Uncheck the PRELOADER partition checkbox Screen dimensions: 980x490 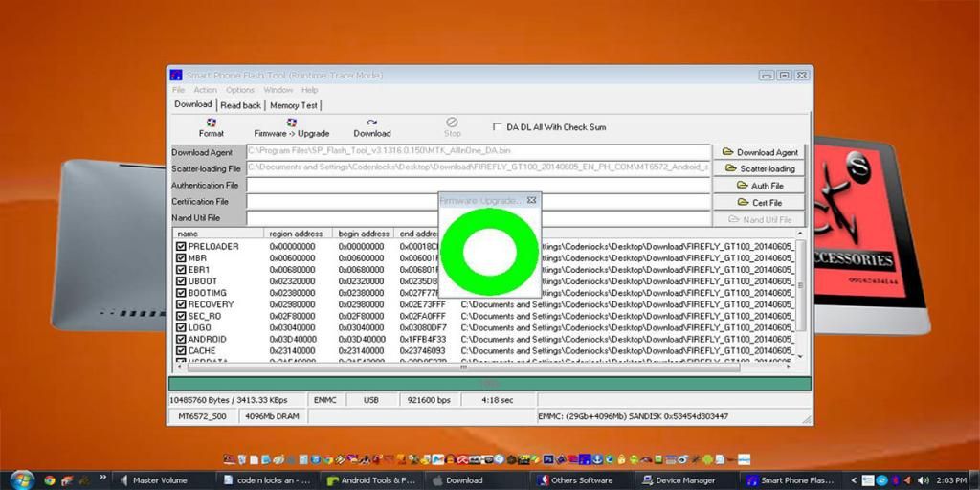pyautogui.click(x=181, y=246)
